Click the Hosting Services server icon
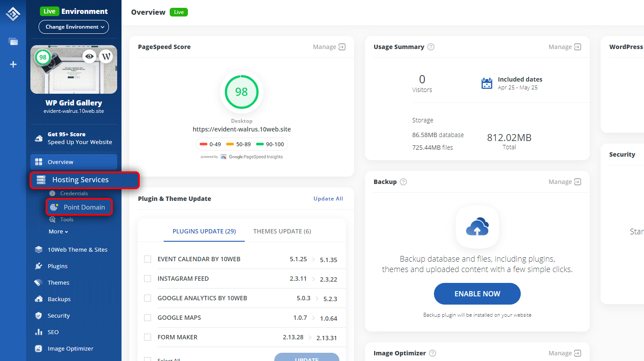Screen dimensions: 644x361 41,180
